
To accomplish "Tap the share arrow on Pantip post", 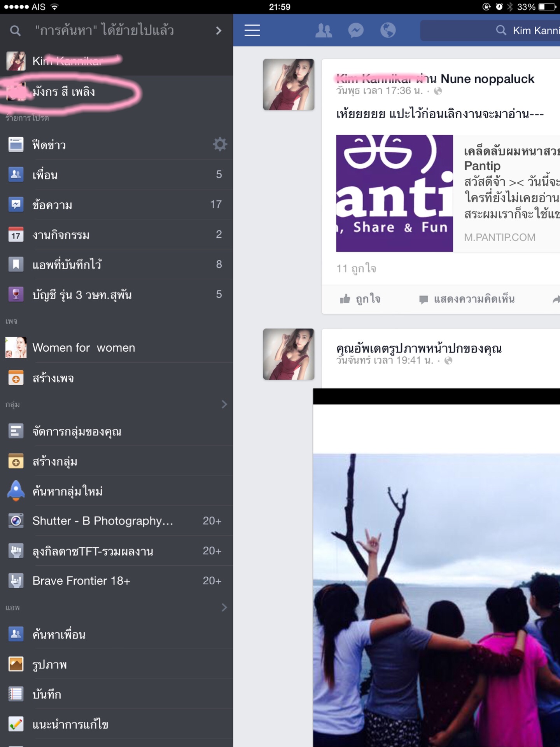I will pyautogui.click(x=556, y=299).
